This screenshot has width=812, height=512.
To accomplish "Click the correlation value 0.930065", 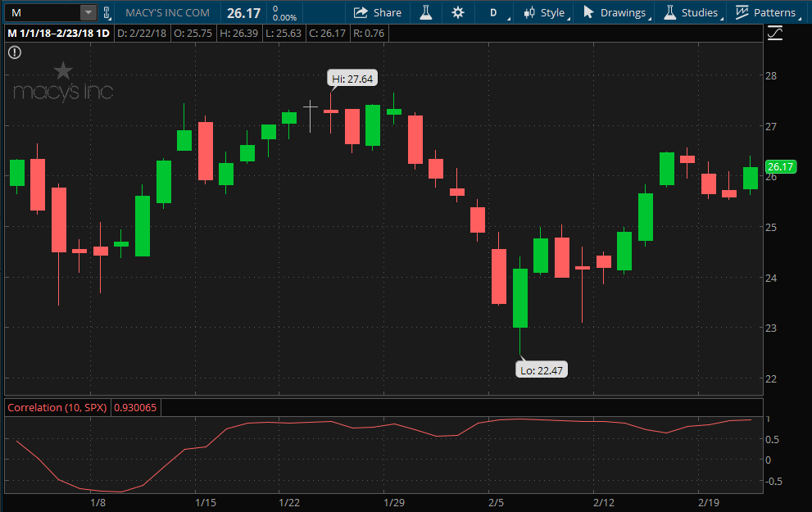I will 135,407.
